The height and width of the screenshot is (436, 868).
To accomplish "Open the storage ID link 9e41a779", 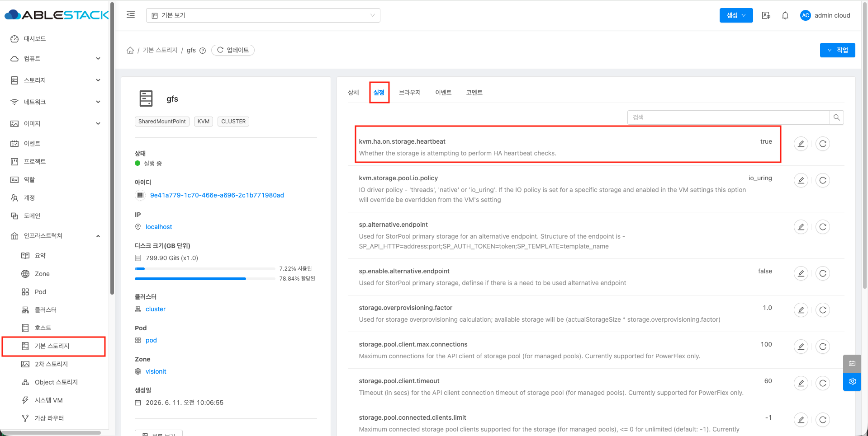I will click(217, 195).
